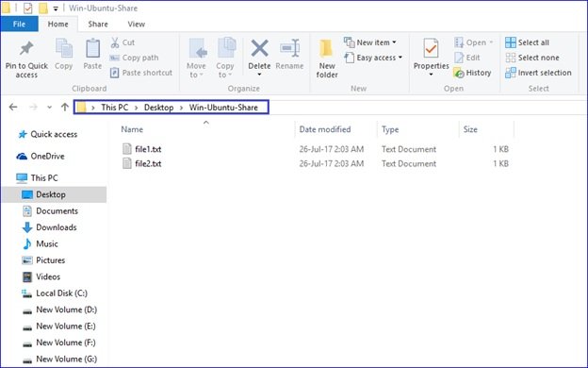Click Invert selection

(538, 73)
